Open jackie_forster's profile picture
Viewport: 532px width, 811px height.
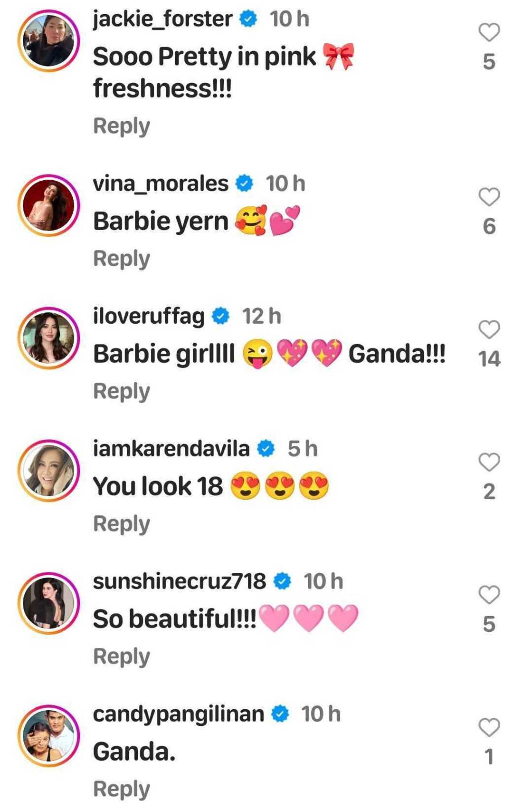pyautogui.click(x=49, y=41)
